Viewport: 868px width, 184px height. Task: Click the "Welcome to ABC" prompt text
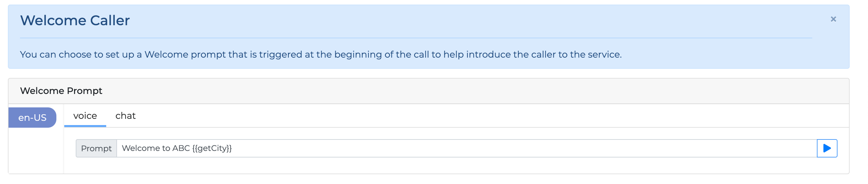coord(156,148)
